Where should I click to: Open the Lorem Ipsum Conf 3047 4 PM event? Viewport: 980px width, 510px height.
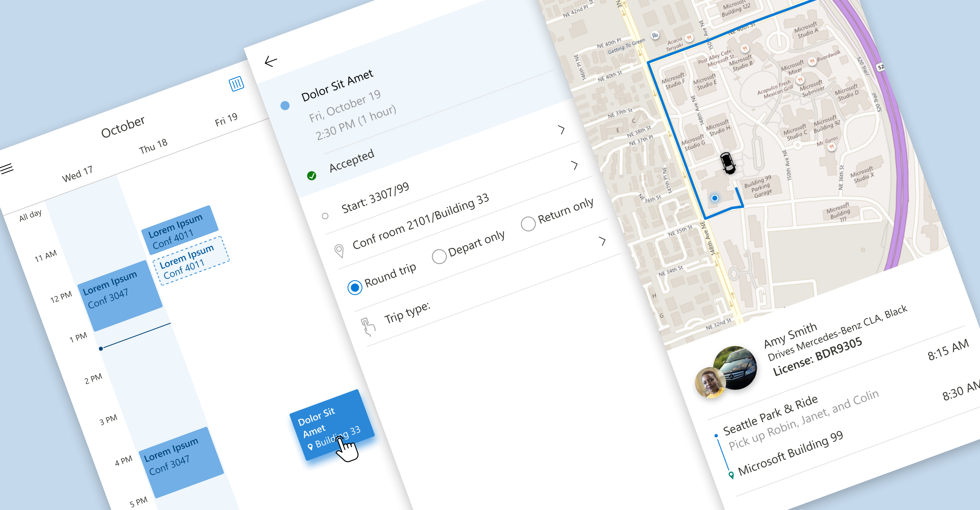pos(182,462)
